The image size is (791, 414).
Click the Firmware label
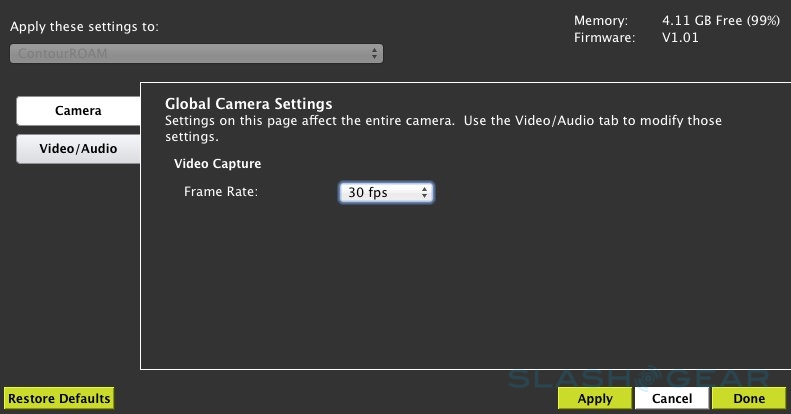[x=604, y=38]
